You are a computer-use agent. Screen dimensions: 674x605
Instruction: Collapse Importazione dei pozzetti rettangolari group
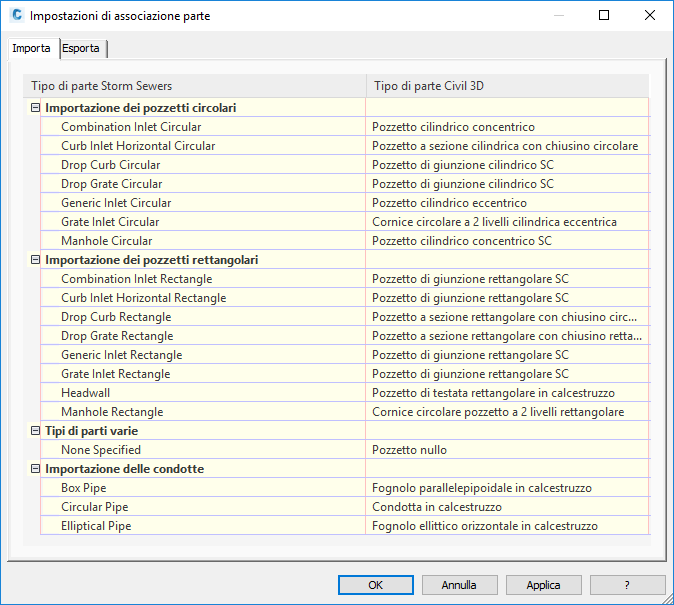[x=35, y=260]
